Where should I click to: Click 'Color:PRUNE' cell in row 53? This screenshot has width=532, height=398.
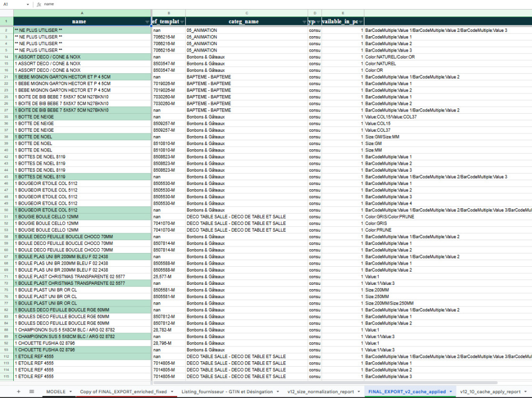click(x=448, y=230)
